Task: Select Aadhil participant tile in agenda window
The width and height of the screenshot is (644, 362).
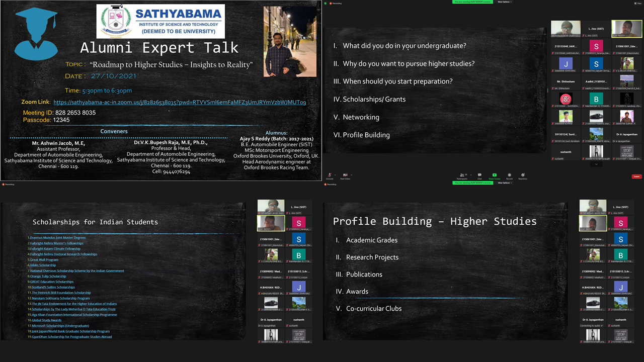Action: click(x=596, y=82)
